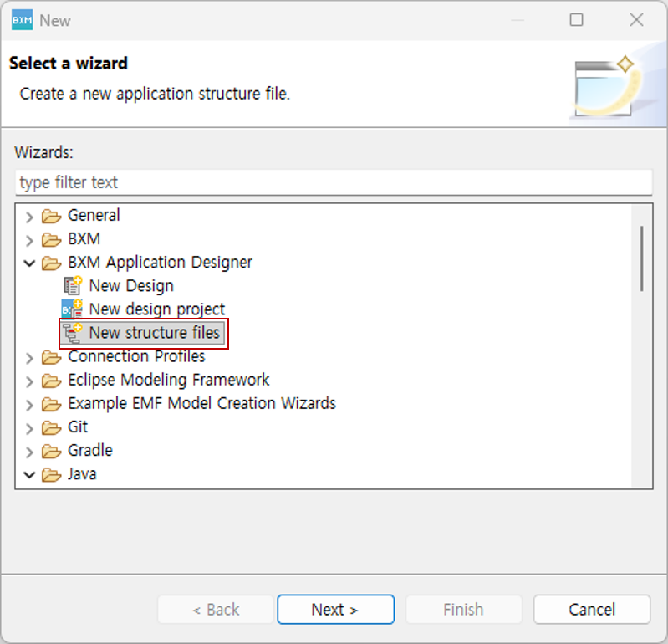Expand the Example EMF Model Creation Wizards
Viewport: 668px width, 644px height.
(30, 405)
